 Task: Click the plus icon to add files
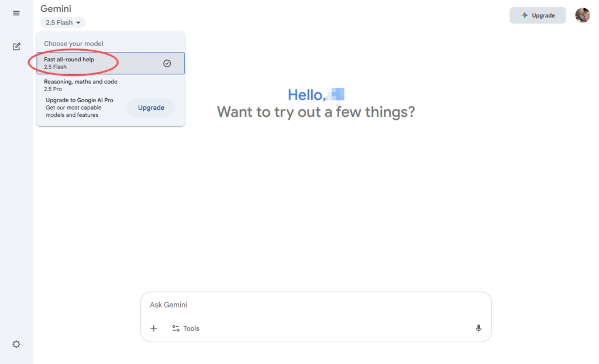(154, 328)
